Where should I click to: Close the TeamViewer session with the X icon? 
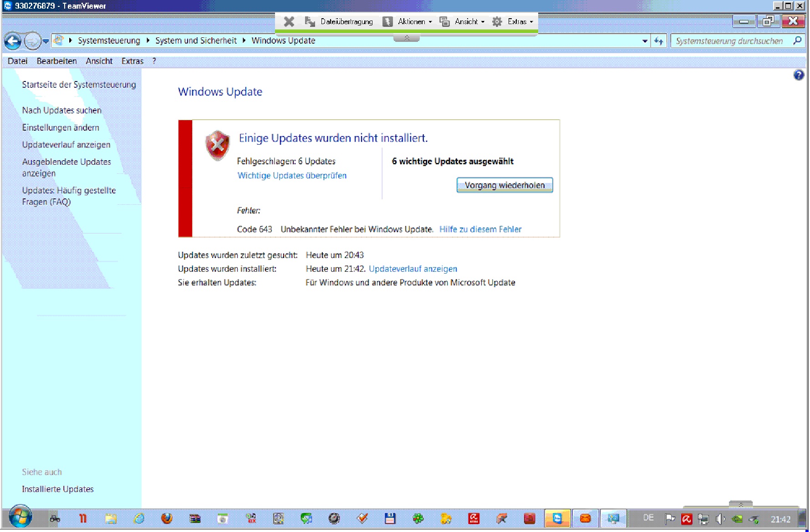289,21
